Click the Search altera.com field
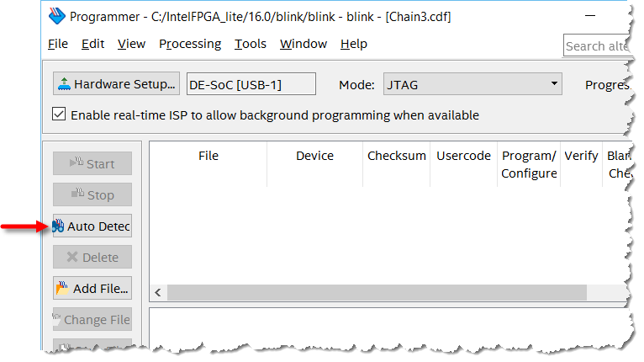 (596, 45)
